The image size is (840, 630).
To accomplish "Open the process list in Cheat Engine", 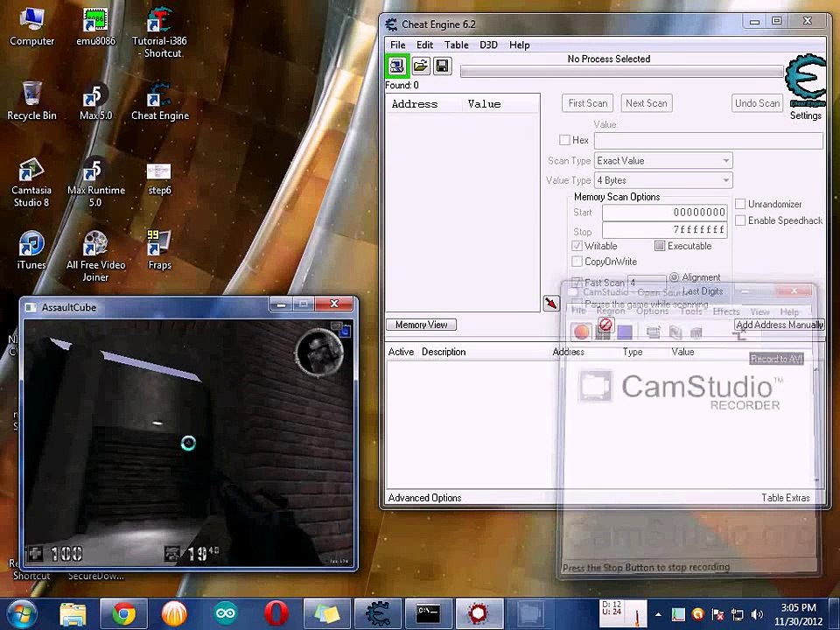I will pyautogui.click(x=397, y=66).
